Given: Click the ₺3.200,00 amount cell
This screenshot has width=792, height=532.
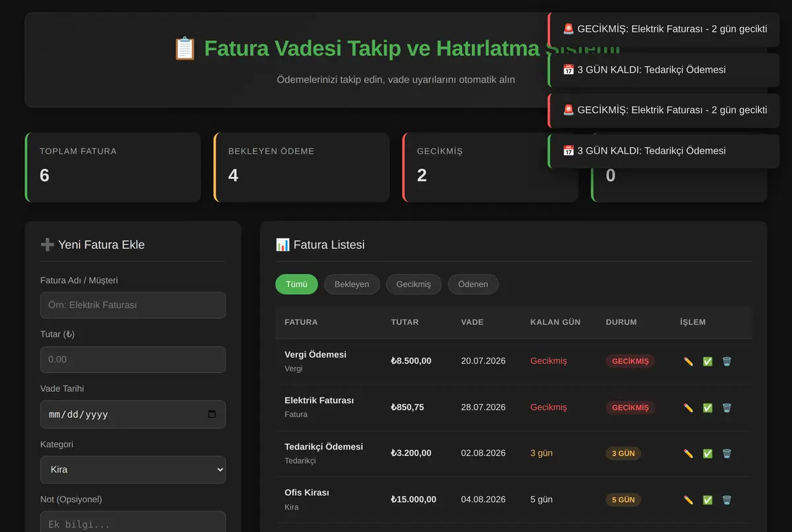Looking at the screenshot, I should point(411,453).
